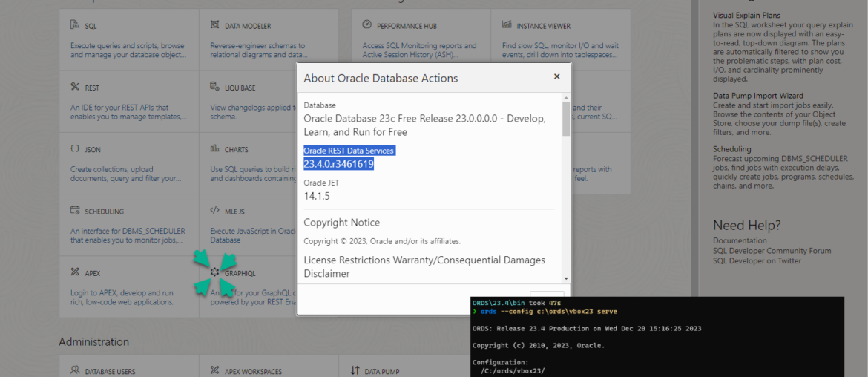
Task: Open the DATA PUMP card title
Action: (x=381, y=372)
